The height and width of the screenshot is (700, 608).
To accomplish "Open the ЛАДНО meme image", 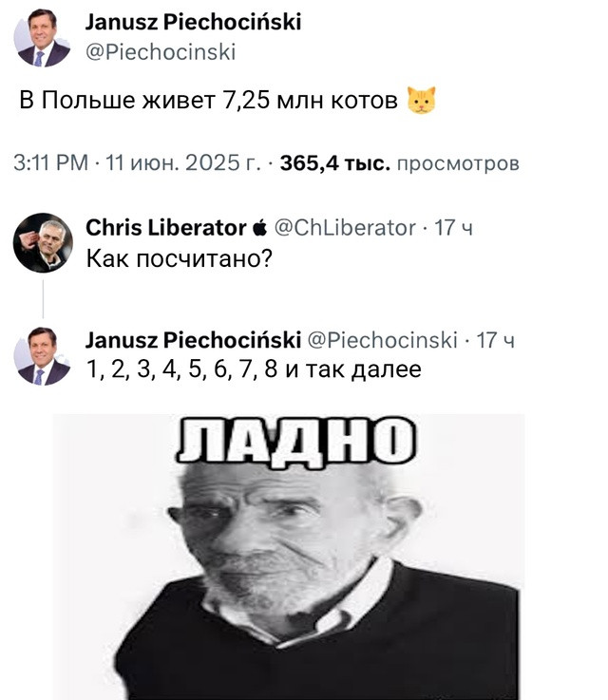I will (x=289, y=557).
